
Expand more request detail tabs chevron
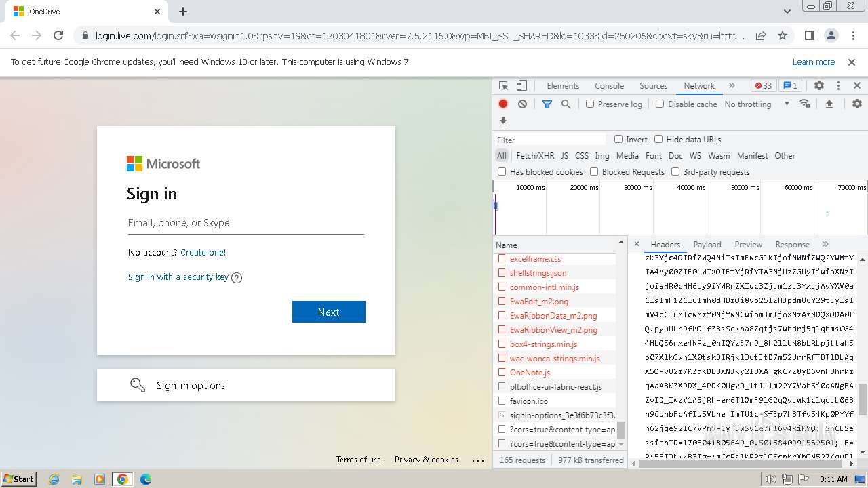(825, 244)
